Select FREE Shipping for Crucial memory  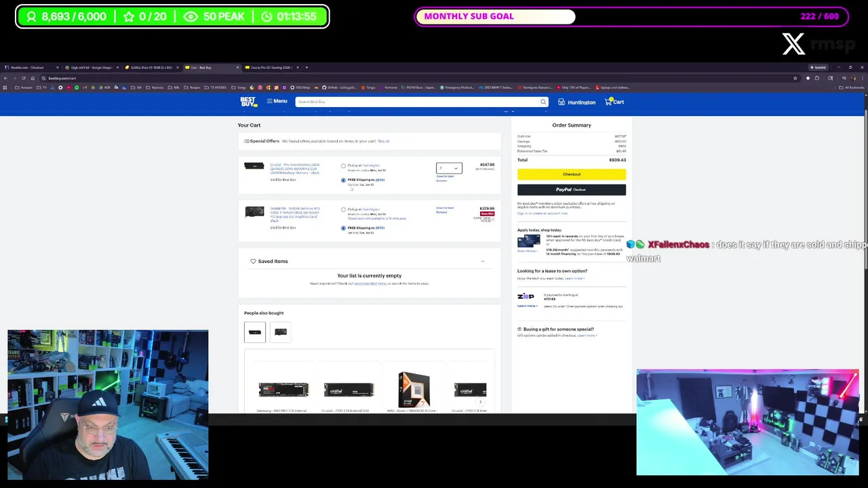pos(343,180)
